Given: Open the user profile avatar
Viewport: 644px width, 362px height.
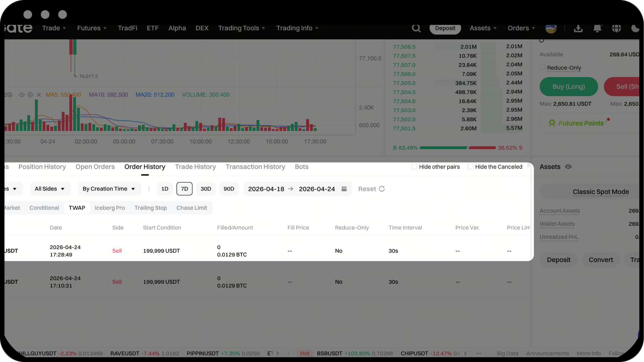Looking at the screenshot, I should [x=551, y=28].
